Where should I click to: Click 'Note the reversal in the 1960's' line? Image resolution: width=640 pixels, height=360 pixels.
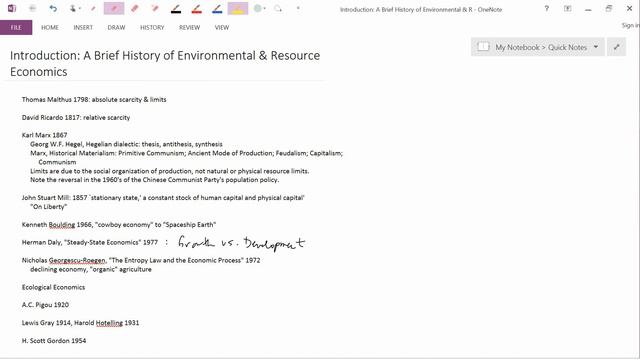tap(155, 180)
